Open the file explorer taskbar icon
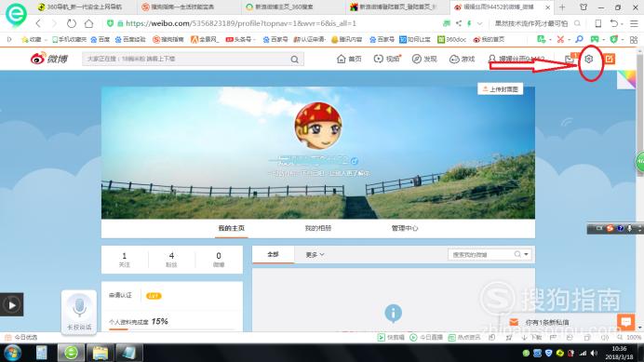This screenshot has height=362, width=644. (100, 353)
